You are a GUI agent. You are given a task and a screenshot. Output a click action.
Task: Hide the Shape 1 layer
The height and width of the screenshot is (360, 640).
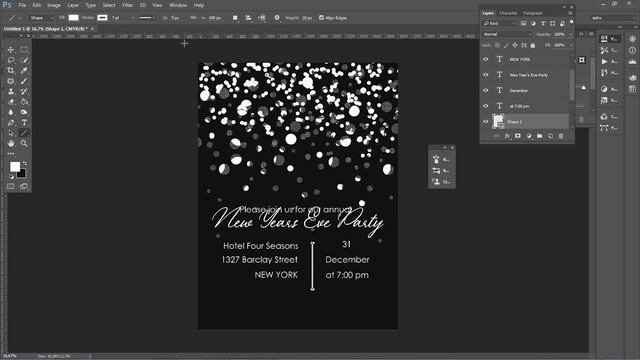coord(486,122)
